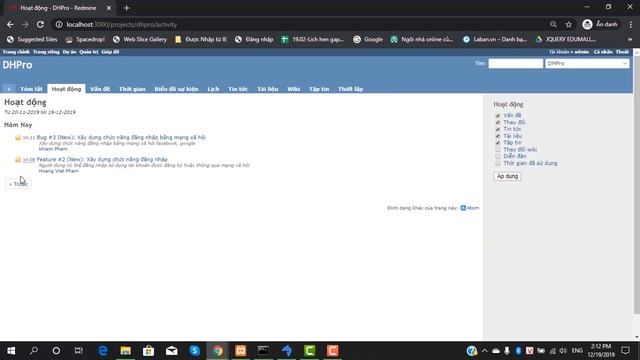Open the Bug #3 activity entry link
640x360 pixels.
coord(121,138)
